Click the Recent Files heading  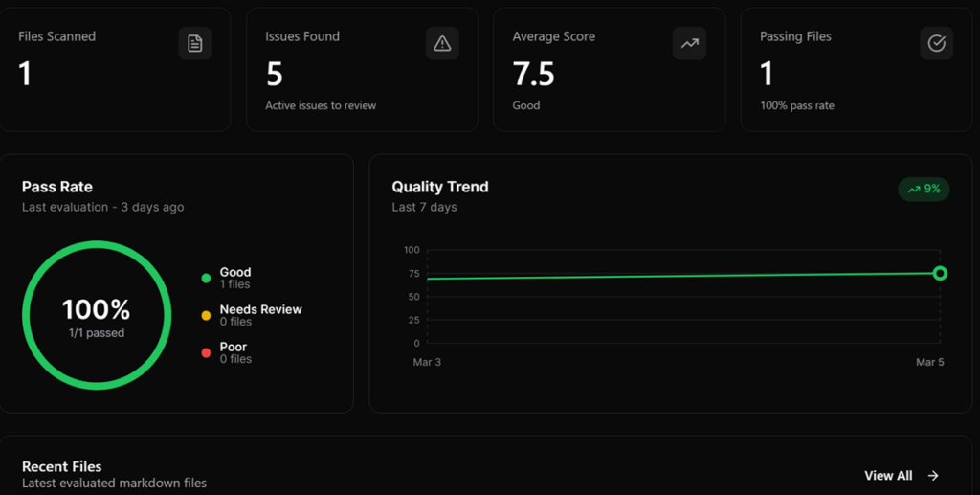click(61, 466)
